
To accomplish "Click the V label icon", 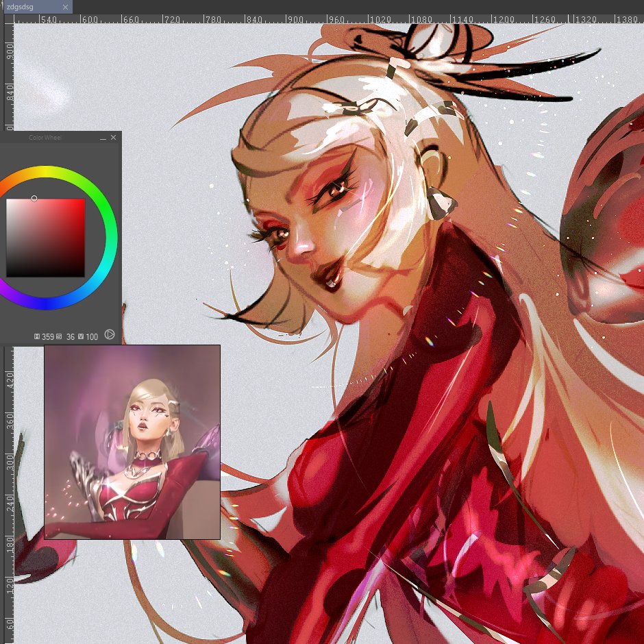I will (81, 336).
